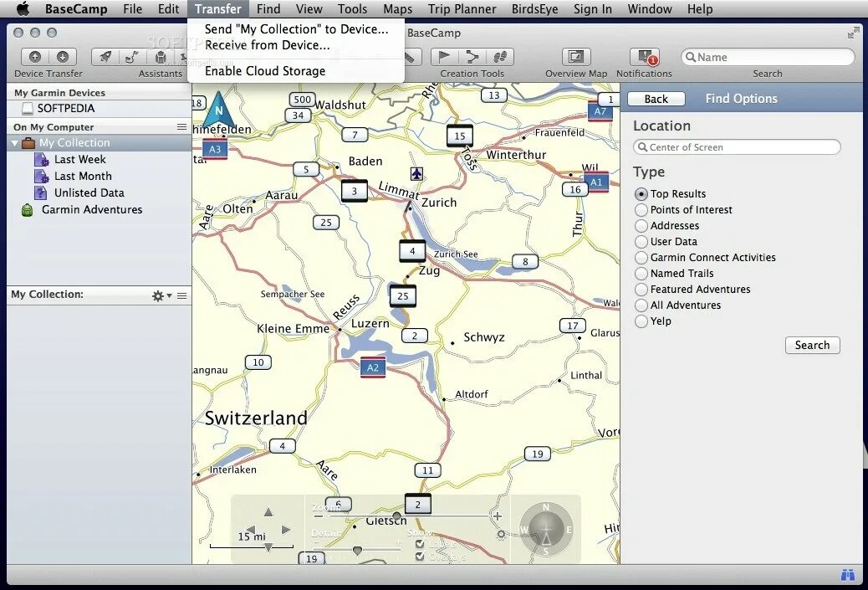Choose Receive from Device menu item
868x590 pixels.
(296, 45)
